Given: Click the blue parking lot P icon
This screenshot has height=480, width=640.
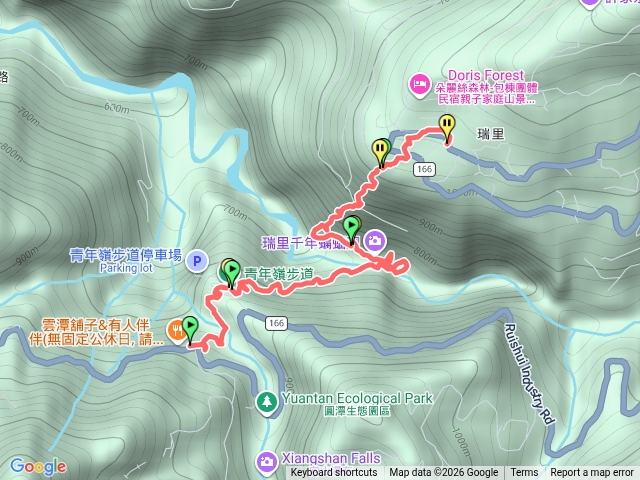Looking at the screenshot, I should pyautogui.click(x=197, y=261).
